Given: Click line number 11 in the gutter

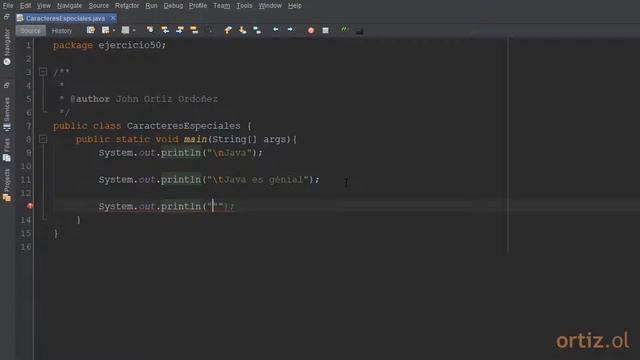Looking at the screenshot, I should click(26, 180).
